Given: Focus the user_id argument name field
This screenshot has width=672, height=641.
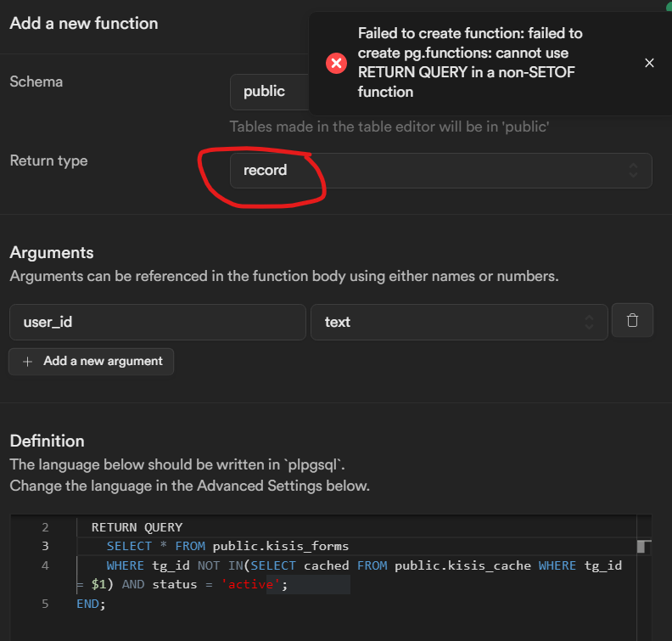Looking at the screenshot, I should point(157,322).
